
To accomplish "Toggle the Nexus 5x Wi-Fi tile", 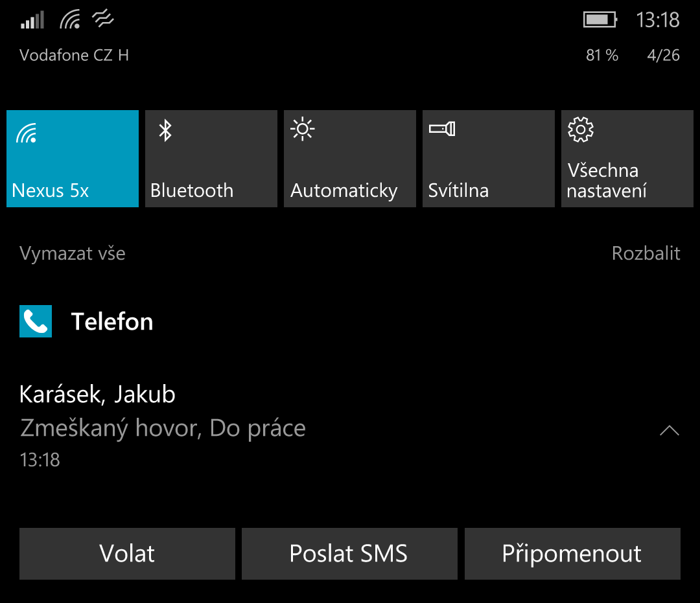I will pos(73,158).
